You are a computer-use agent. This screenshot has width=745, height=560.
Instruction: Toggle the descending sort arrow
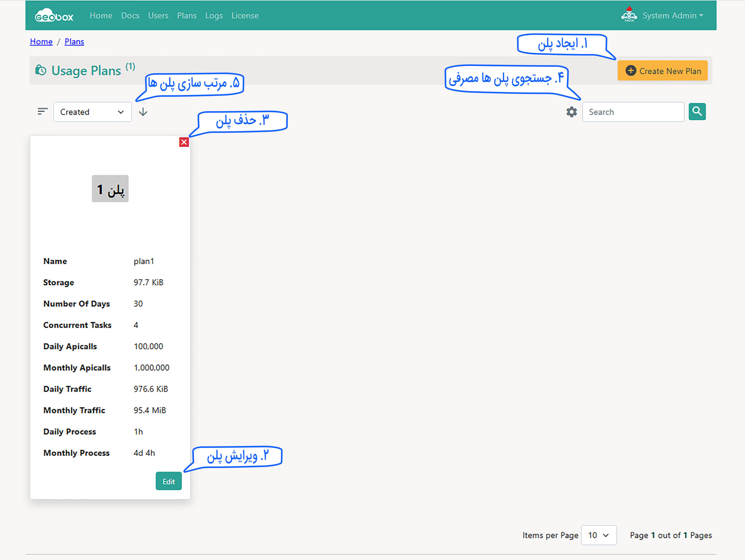[x=143, y=112]
